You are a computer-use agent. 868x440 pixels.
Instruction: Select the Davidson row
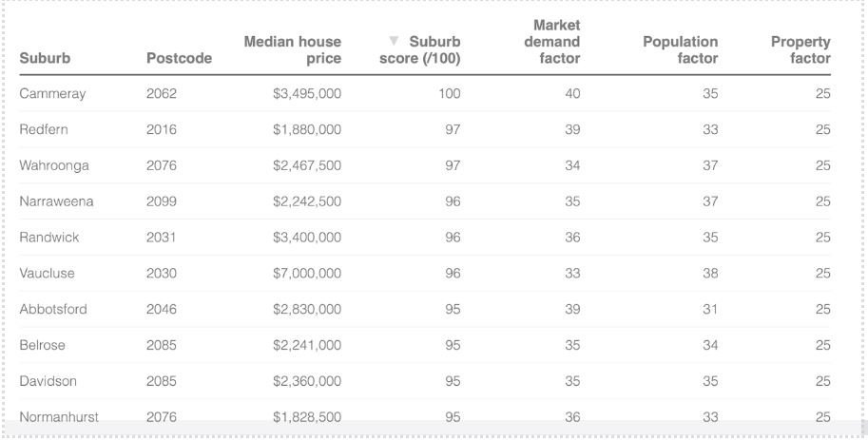pyautogui.click(x=48, y=382)
